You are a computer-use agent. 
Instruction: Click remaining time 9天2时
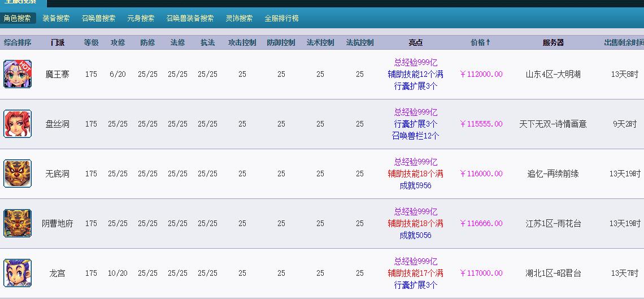(x=625, y=124)
